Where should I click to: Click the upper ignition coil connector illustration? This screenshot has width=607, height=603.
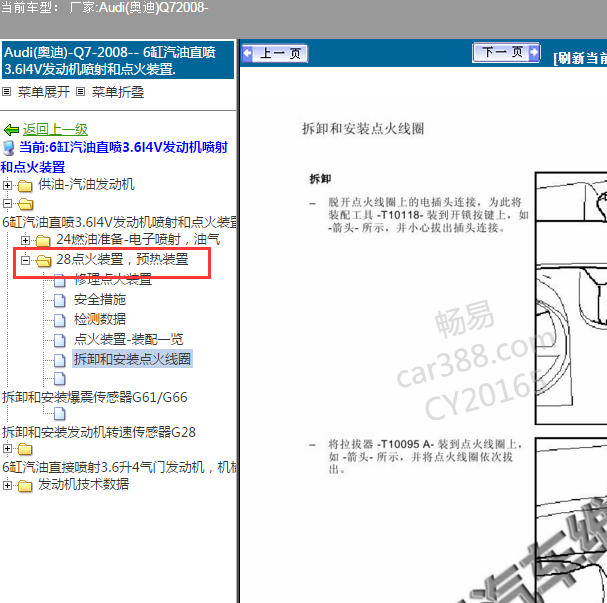tap(571, 298)
